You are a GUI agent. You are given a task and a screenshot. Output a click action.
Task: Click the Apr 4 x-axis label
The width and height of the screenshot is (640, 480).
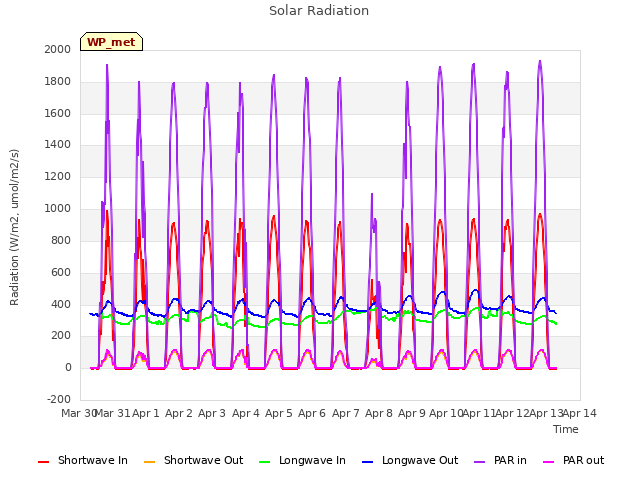click(x=246, y=413)
